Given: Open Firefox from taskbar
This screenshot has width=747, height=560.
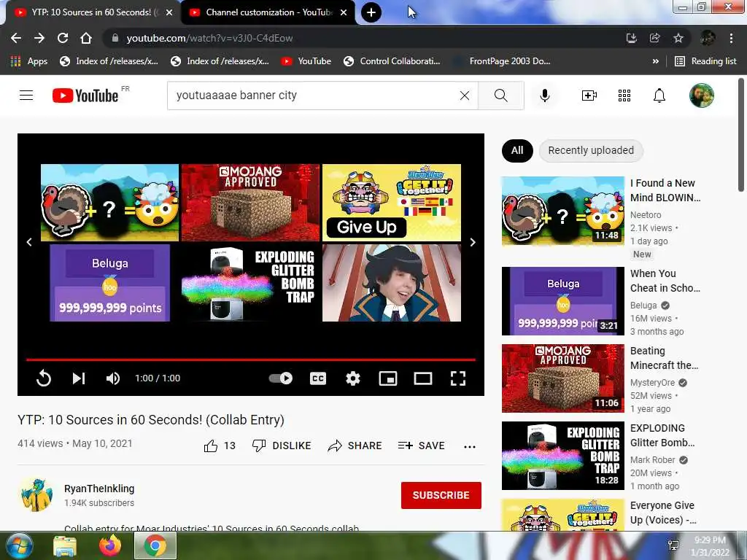Looking at the screenshot, I should [x=110, y=545].
